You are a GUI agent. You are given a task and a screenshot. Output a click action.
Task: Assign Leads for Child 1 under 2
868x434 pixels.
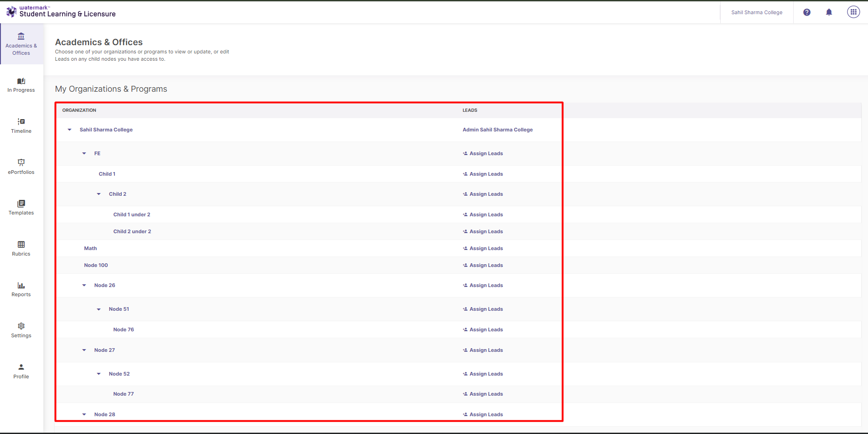point(483,214)
